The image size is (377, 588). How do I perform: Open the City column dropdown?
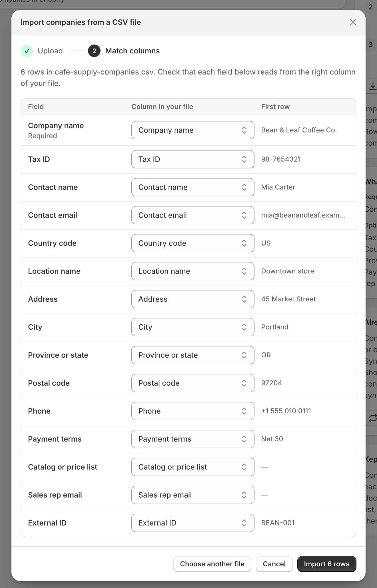point(193,327)
